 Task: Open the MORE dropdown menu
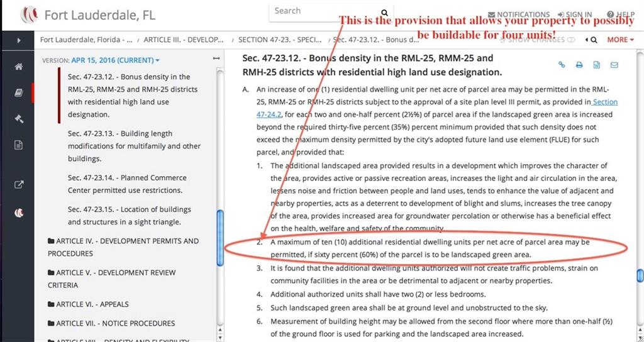620,40
